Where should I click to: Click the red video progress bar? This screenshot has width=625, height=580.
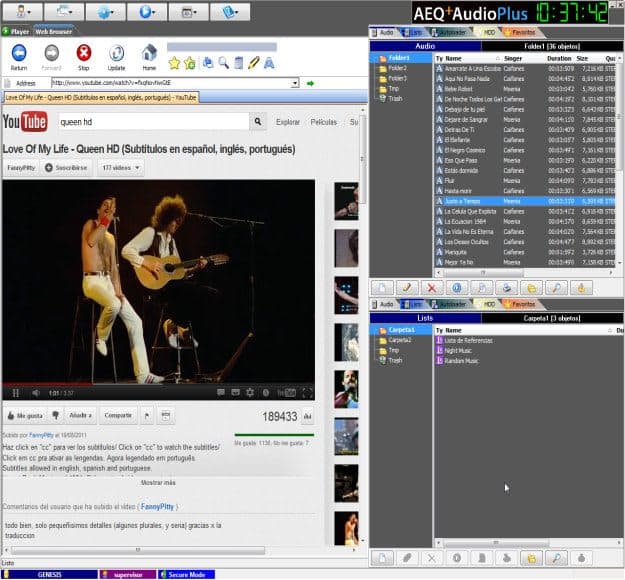point(48,384)
